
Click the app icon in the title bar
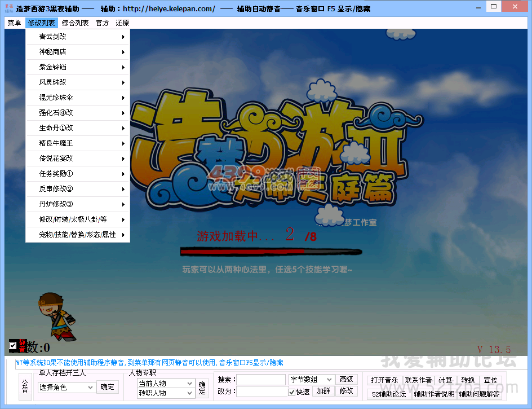pos(9,8)
